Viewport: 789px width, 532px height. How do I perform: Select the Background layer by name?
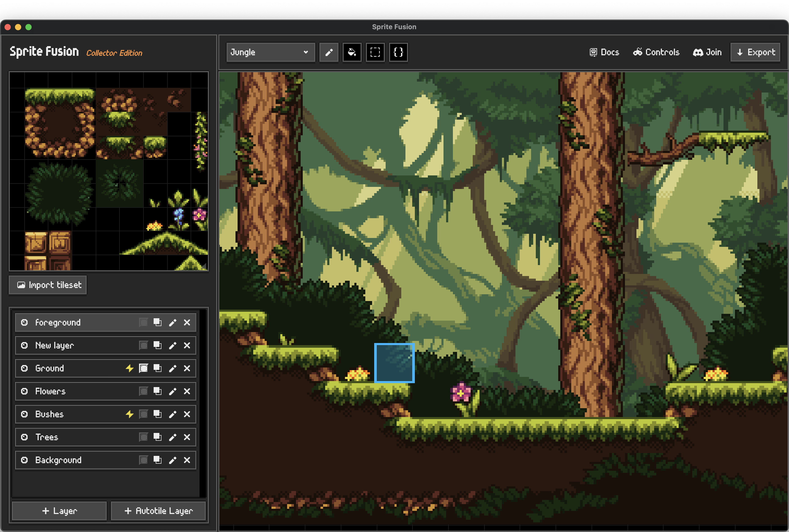pyautogui.click(x=58, y=460)
